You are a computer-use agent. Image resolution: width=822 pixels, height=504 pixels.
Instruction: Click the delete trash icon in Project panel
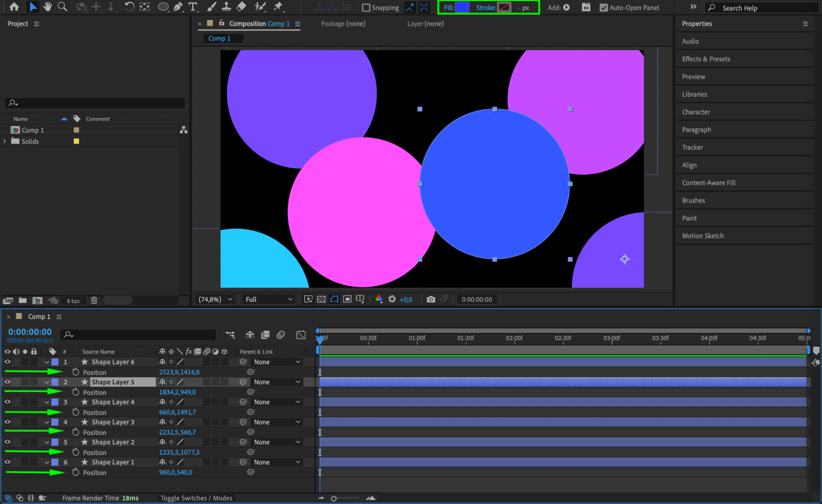click(x=94, y=301)
